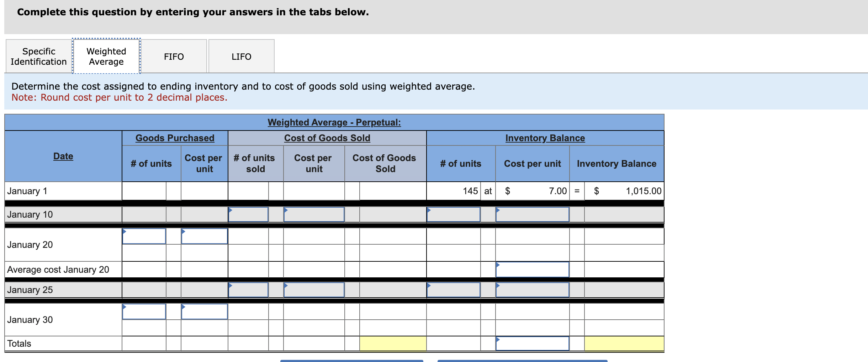Open the Specific Identification tab
868x362 pixels.
(x=38, y=56)
